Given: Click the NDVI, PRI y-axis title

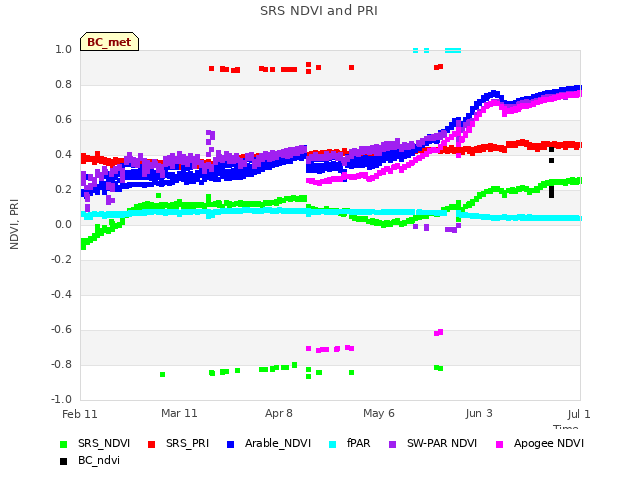Looking at the screenshot, I should click(x=14, y=224).
